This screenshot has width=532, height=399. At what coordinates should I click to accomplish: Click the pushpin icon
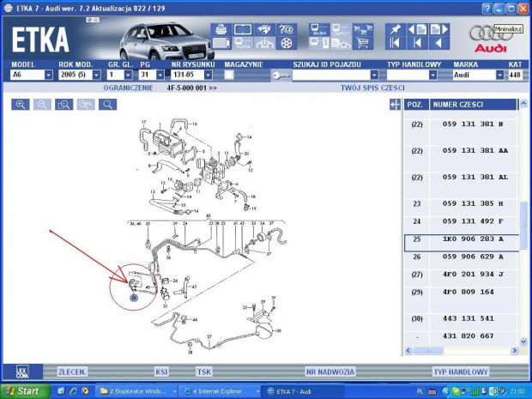tap(396, 29)
